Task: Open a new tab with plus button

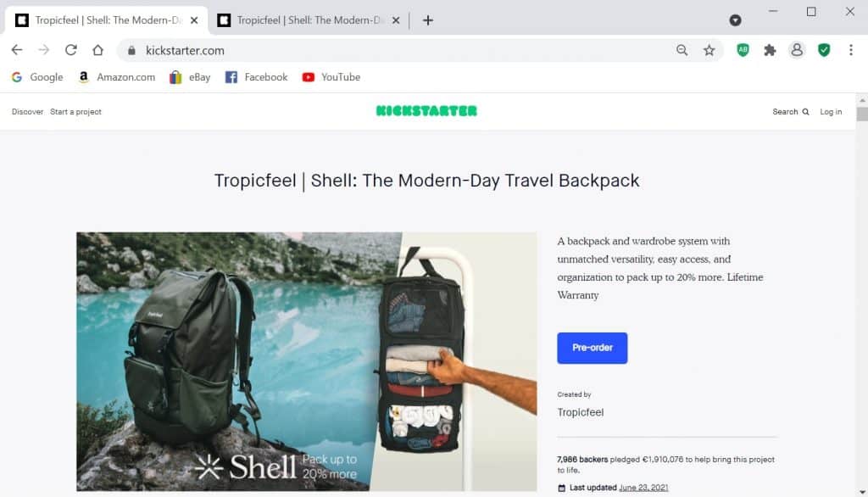Action: [428, 20]
